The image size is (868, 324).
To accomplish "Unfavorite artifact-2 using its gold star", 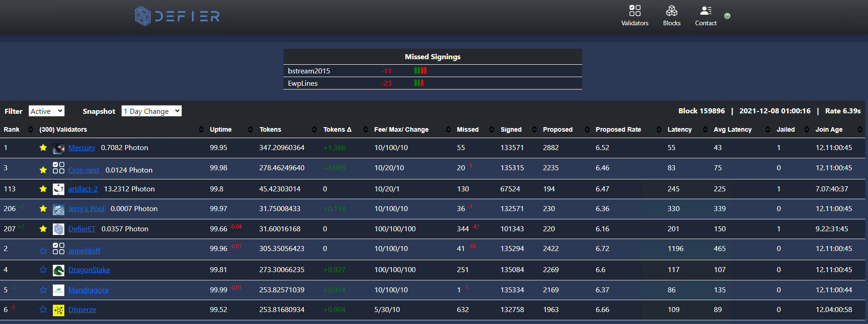I will [x=43, y=189].
